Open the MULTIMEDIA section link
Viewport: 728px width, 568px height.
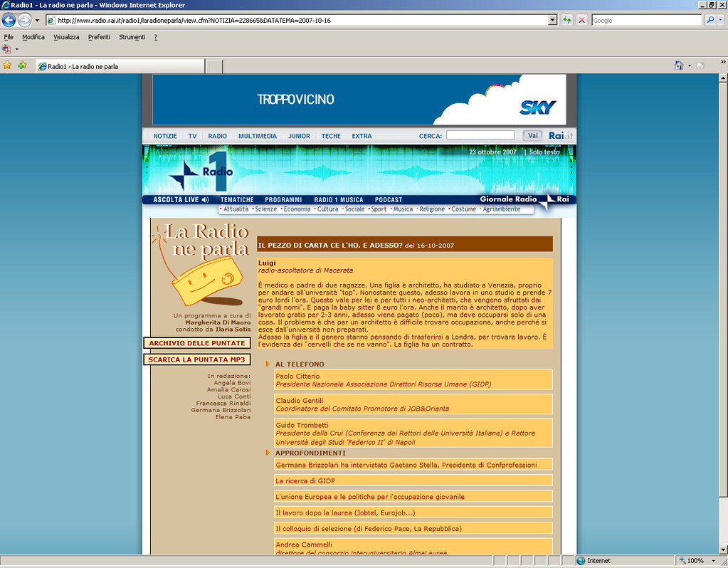(x=257, y=136)
